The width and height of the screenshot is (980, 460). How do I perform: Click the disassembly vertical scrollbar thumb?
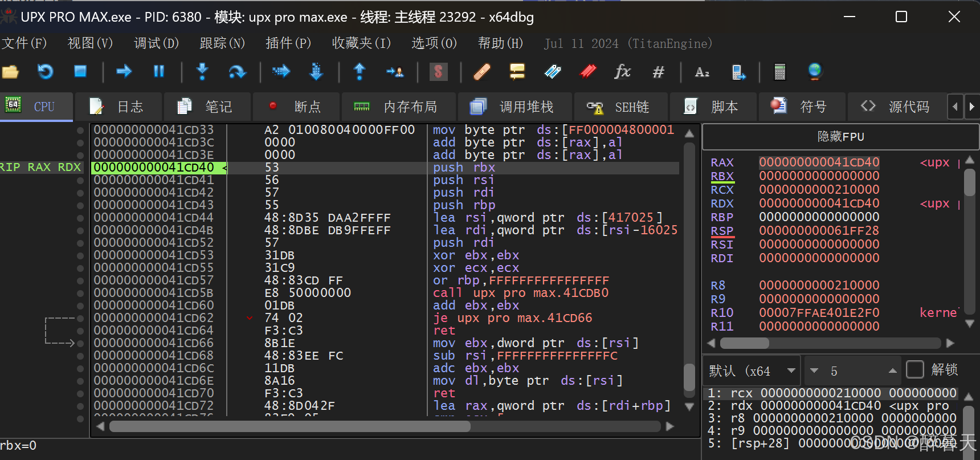[x=689, y=378]
